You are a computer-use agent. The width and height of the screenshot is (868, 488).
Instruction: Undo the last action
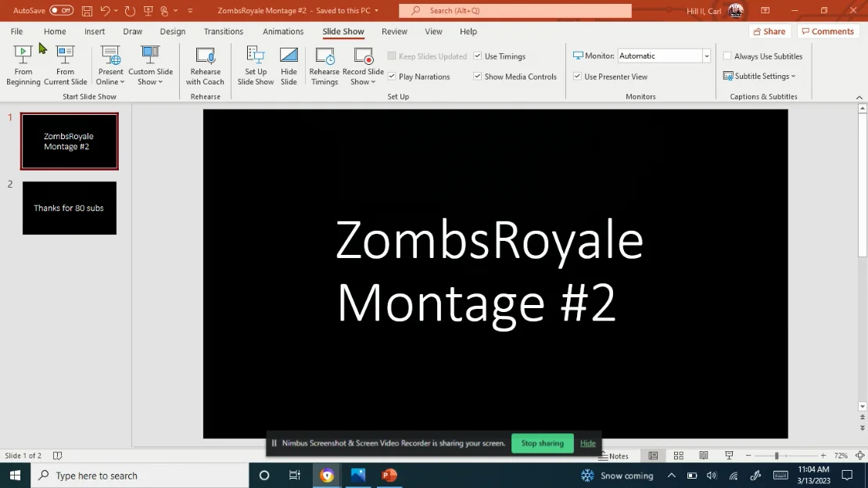tap(105, 10)
